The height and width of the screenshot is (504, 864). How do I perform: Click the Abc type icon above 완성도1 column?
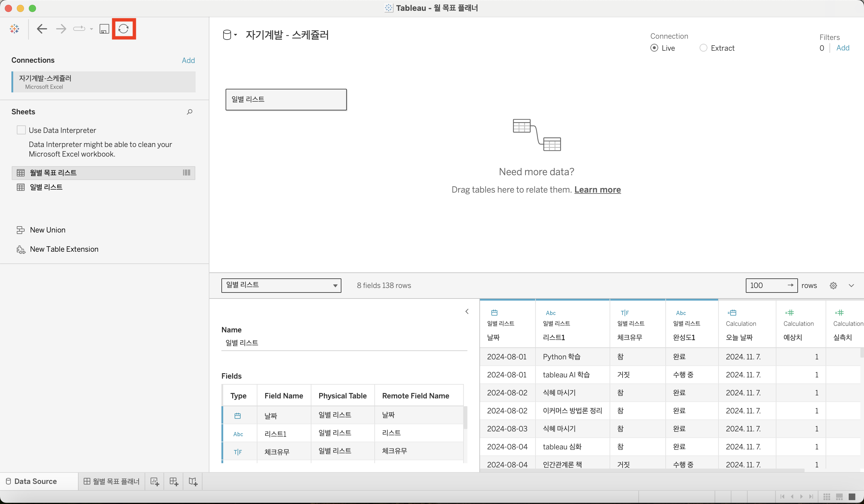pyautogui.click(x=681, y=313)
